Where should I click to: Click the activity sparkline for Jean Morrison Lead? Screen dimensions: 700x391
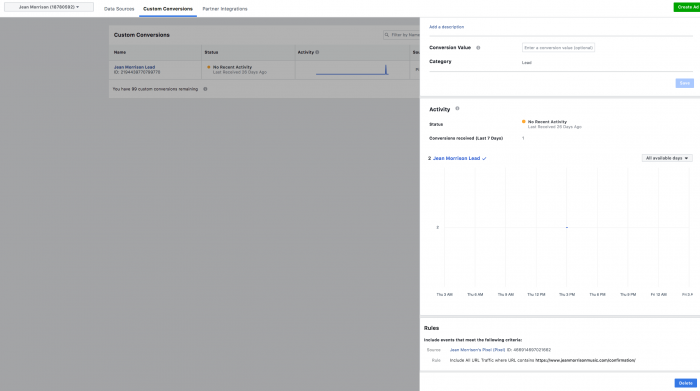tap(352, 70)
